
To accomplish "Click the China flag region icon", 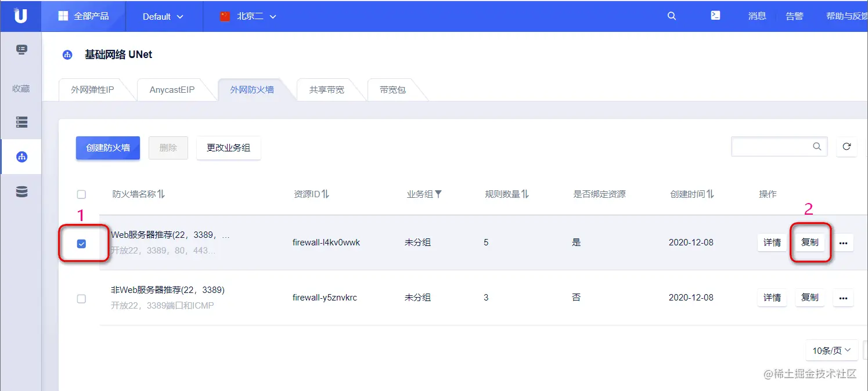I will click(225, 16).
